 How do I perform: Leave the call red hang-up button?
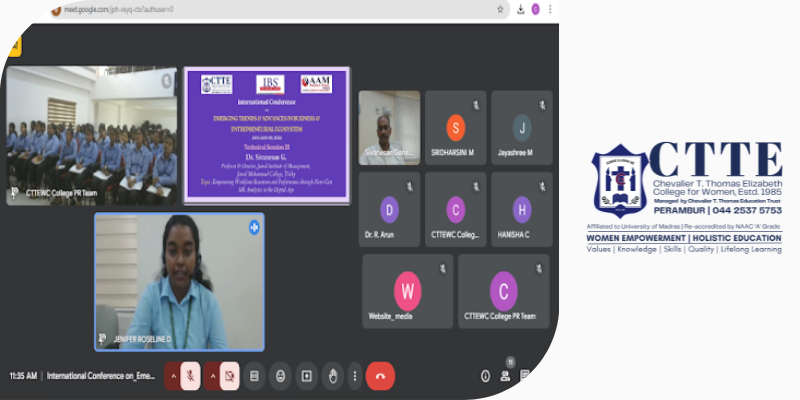pos(380,376)
